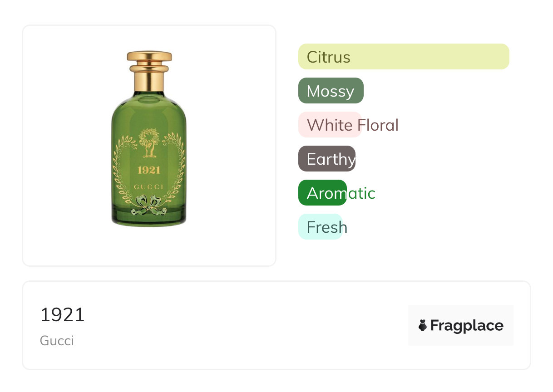This screenshot has width=553, height=392.
Task: Open the 1921 fragrance title
Action: point(63,315)
